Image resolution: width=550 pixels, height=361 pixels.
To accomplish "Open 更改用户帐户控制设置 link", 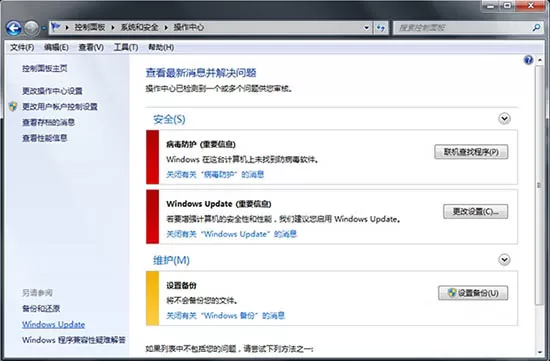I will (x=60, y=107).
